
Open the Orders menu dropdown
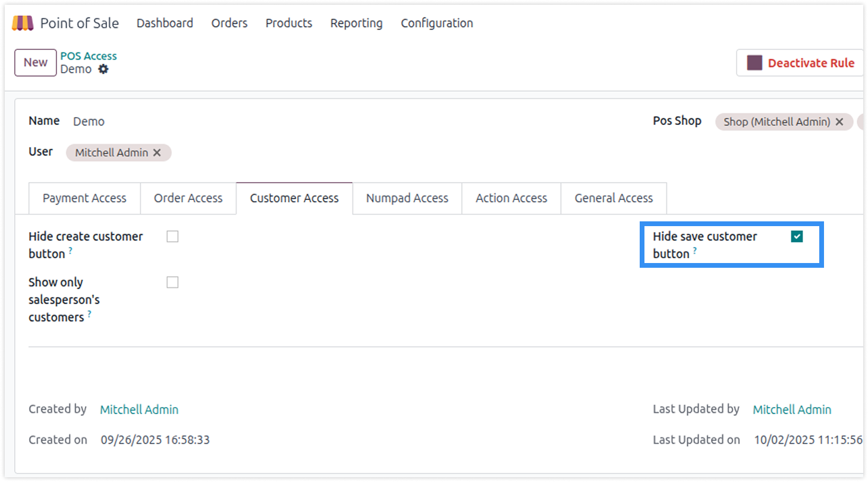[229, 23]
